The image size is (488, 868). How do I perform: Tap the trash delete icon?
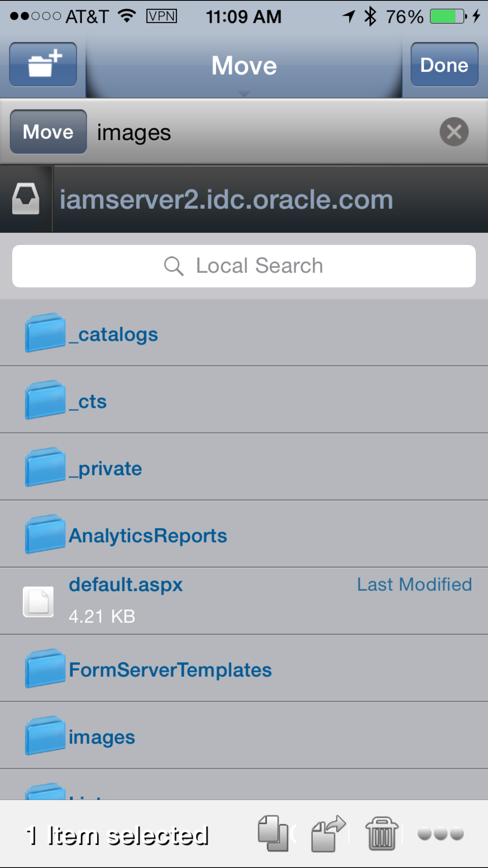pos(382,833)
